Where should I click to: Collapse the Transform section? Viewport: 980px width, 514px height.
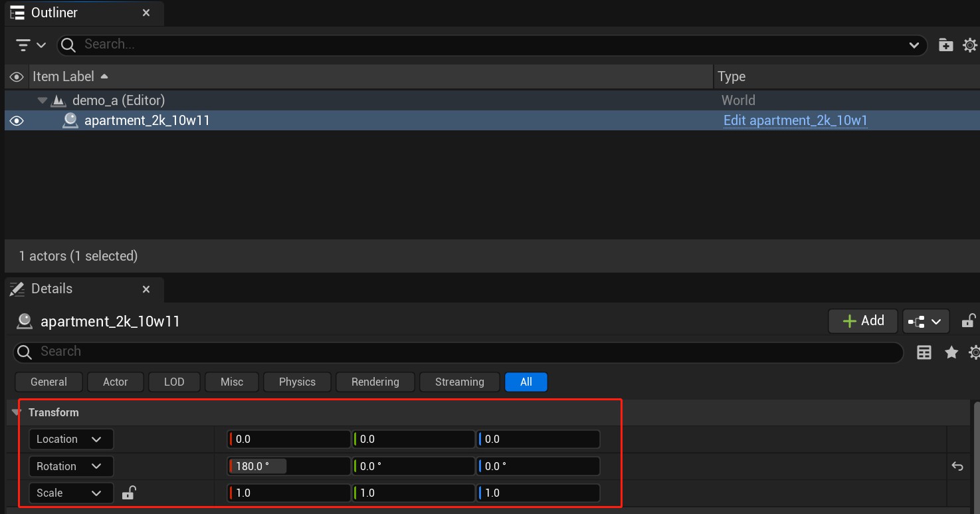point(17,412)
